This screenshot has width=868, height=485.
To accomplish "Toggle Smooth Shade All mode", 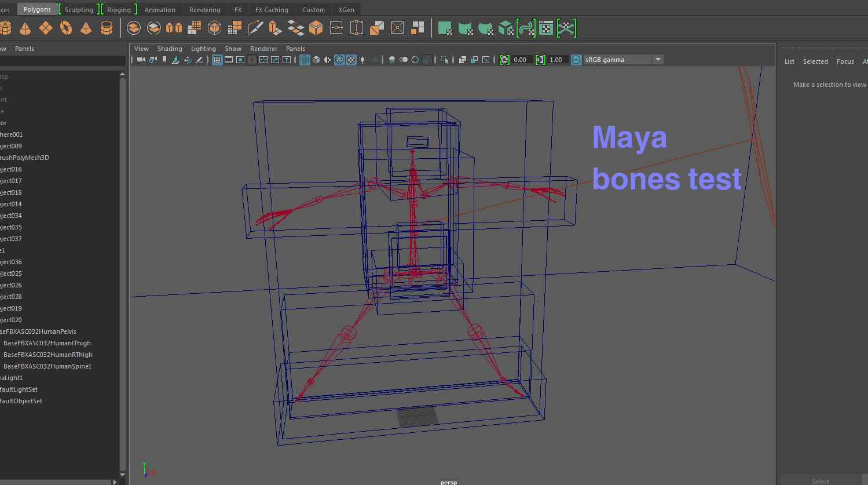I will [316, 60].
